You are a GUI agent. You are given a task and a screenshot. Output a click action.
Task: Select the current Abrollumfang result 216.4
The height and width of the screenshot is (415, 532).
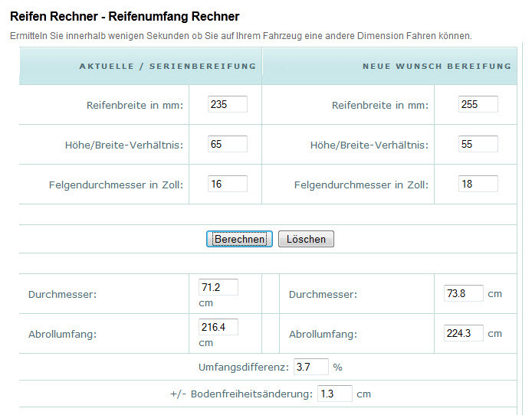click(x=218, y=327)
